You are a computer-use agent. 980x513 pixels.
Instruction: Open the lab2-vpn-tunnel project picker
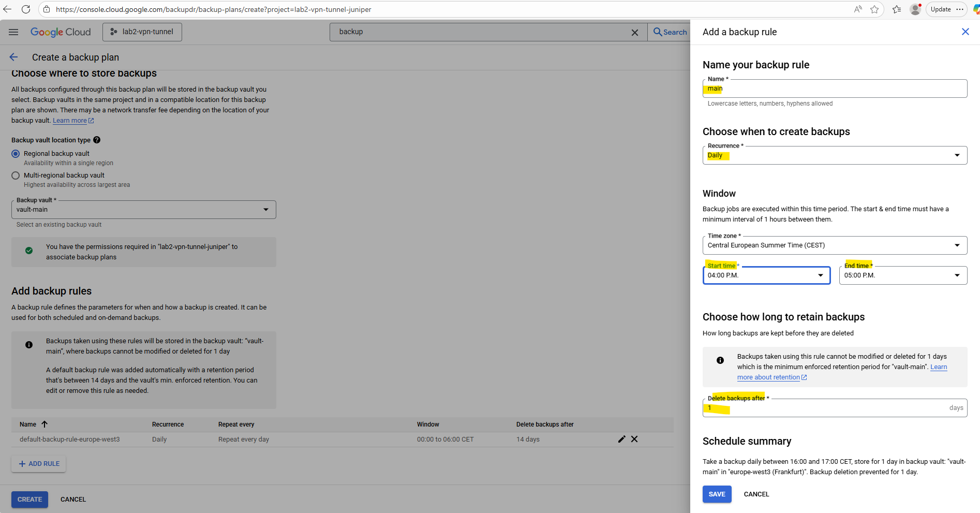tap(142, 32)
